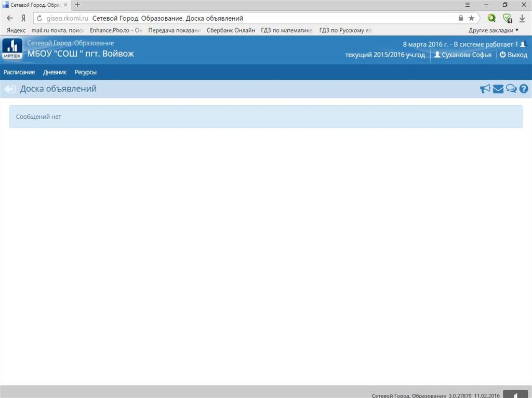
Task: Restore down the browser window
Action: [505, 5]
